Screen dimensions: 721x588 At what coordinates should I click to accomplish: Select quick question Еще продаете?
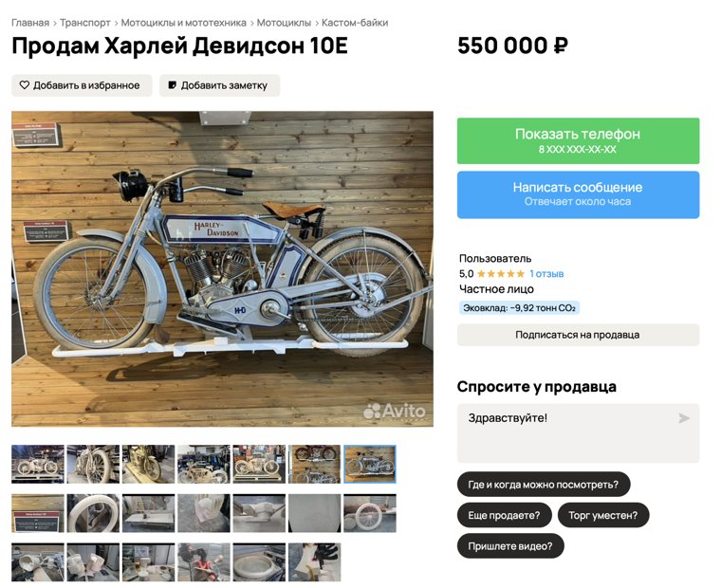pyautogui.click(x=504, y=515)
